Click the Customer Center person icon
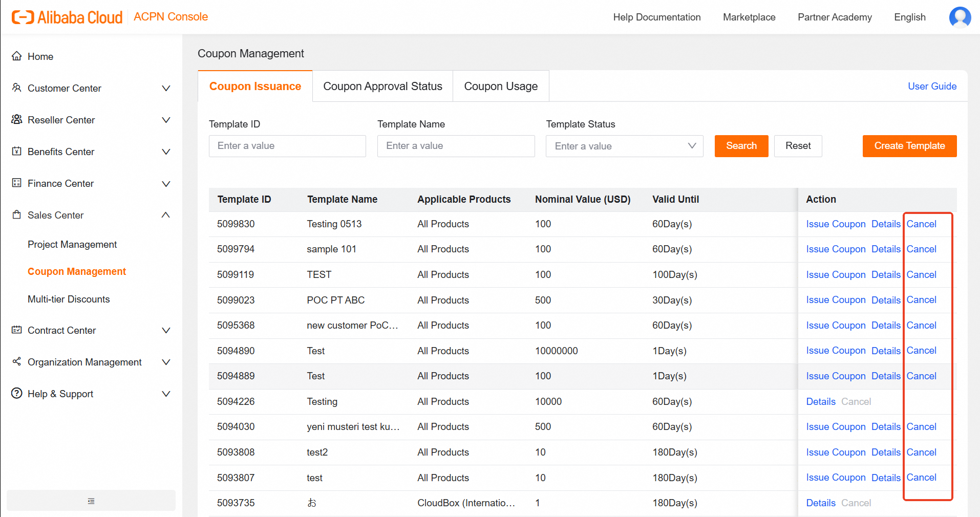The image size is (980, 517). click(17, 88)
